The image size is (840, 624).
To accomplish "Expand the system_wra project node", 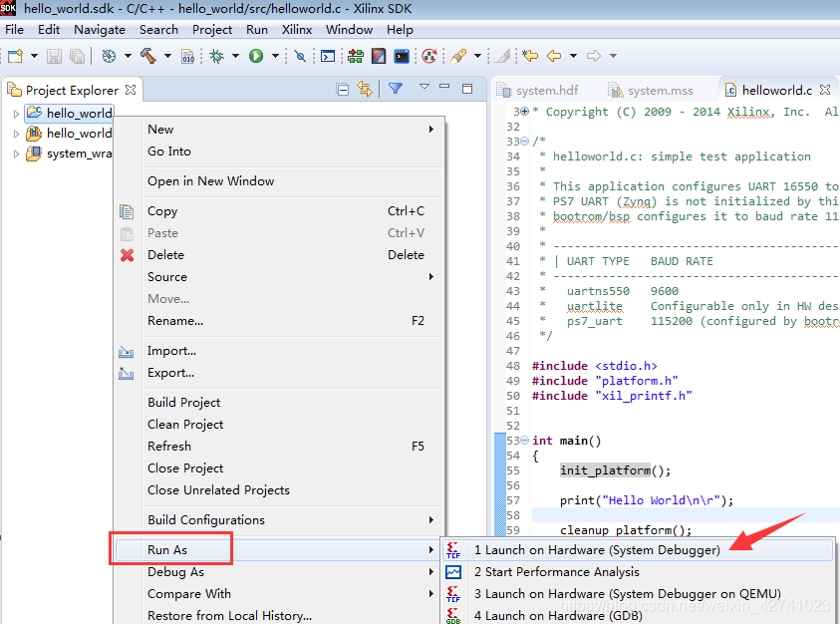I will point(16,154).
